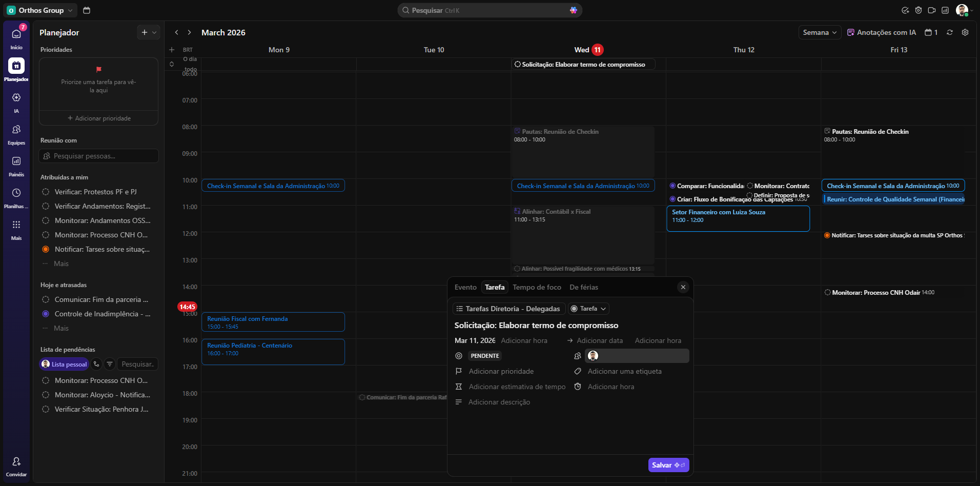Expand the Orthos Group workspace menu
The width and height of the screenshot is (980, 486).
click(41, 10)
